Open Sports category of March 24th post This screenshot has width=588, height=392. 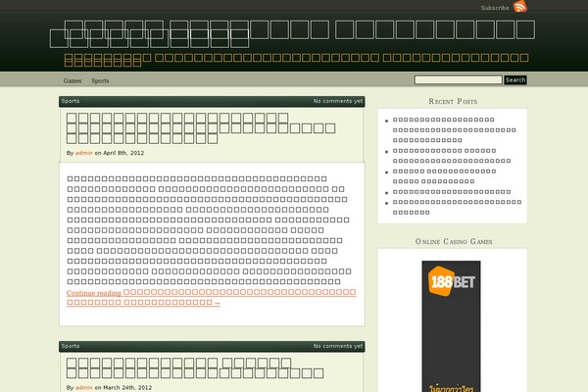tap(71, 346)
